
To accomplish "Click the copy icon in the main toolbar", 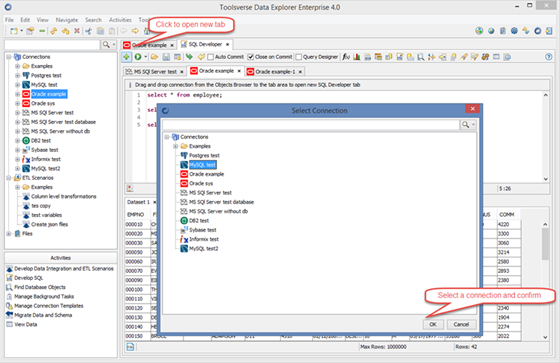I will point(101,31).
